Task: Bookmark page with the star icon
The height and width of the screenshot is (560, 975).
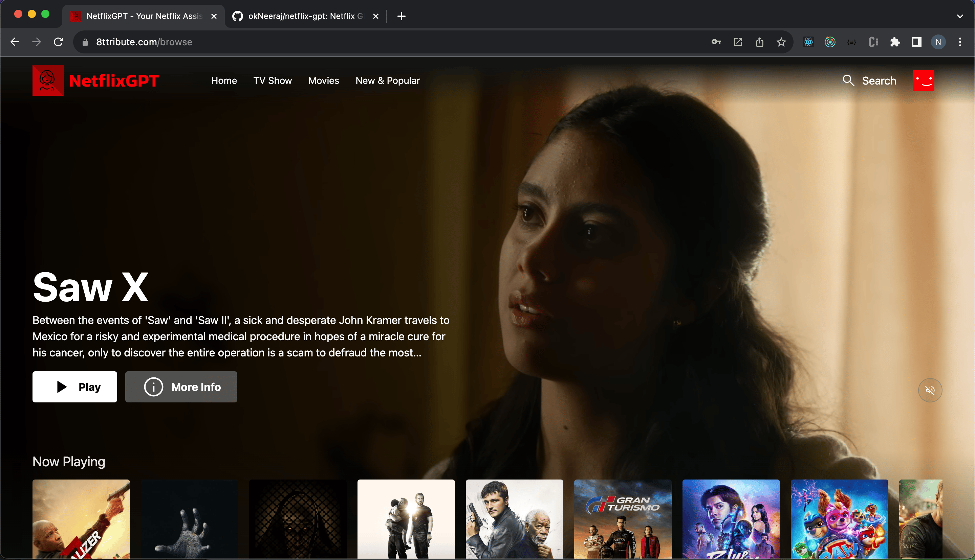Action: point(781,42)
